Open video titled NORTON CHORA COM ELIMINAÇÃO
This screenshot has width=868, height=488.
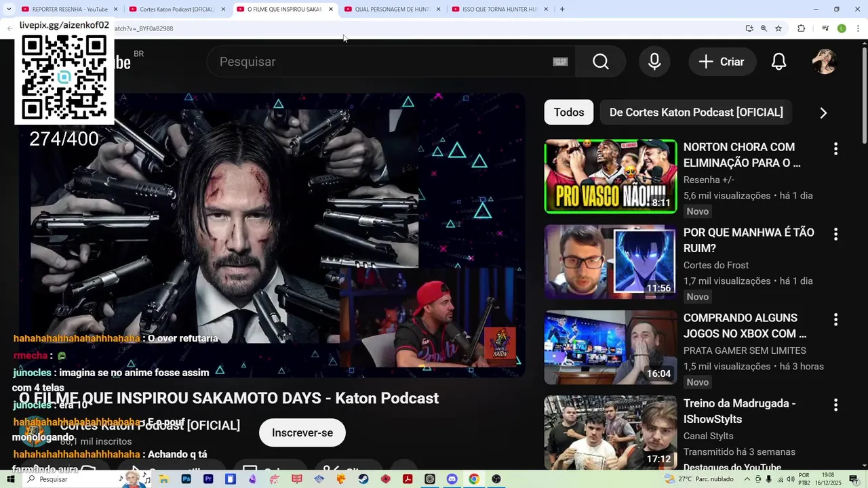point(742,155)
